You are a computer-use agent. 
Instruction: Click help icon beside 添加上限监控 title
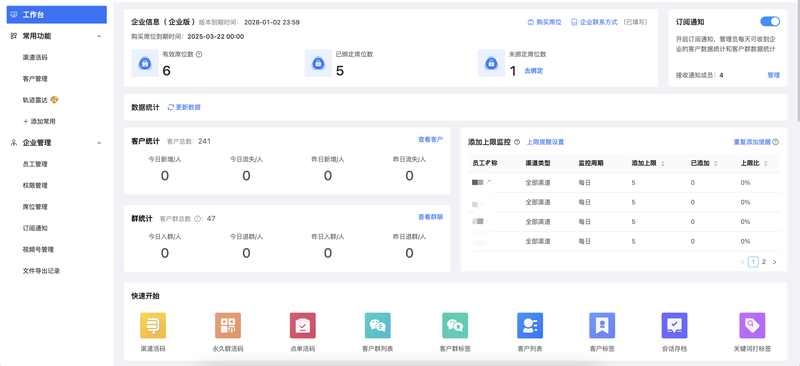[x=517, y=142]
